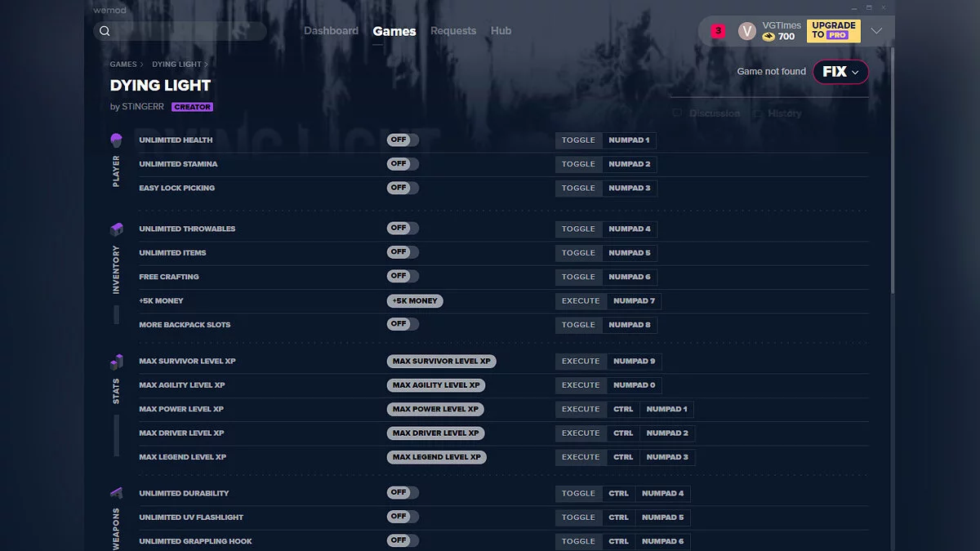Expand the FIX button dropdown arrow
Image resolution: width=980 pixels, height=551 pixels.
tap(855, 72)
